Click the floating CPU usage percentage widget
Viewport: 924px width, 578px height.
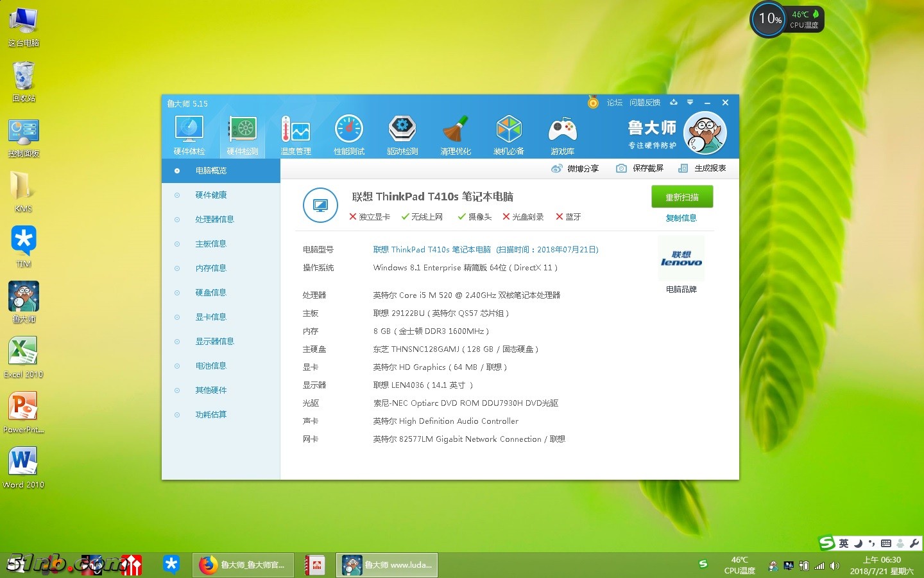(768, 19)
